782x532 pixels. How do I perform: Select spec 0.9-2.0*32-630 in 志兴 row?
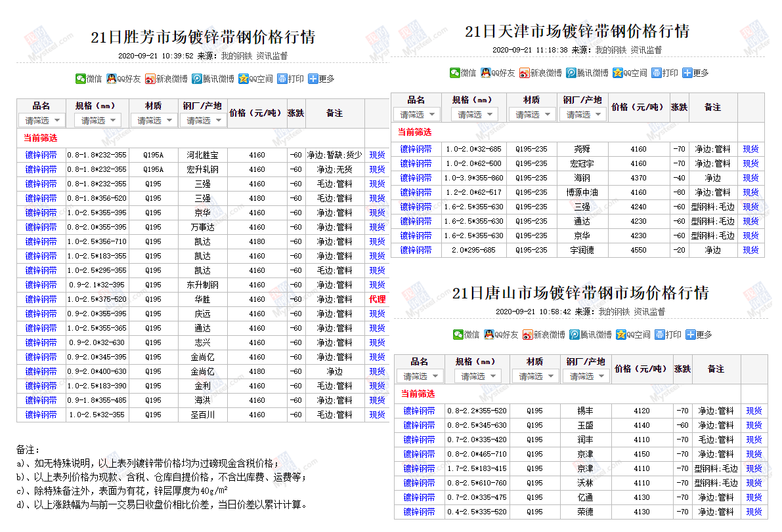(97, 342)
